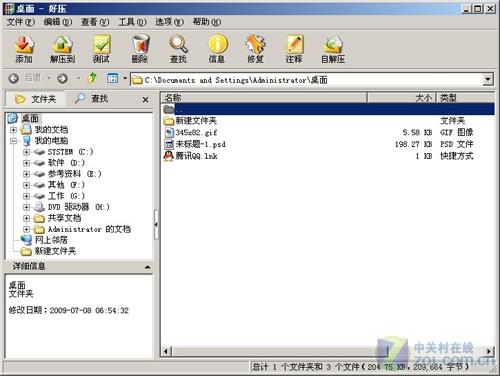Click the horizontal scrollbar in file list
500x376 pixels.
point(327,351)
